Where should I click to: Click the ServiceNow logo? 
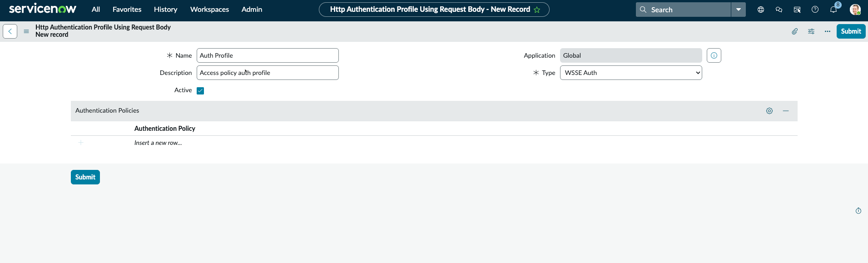[43, 9]
